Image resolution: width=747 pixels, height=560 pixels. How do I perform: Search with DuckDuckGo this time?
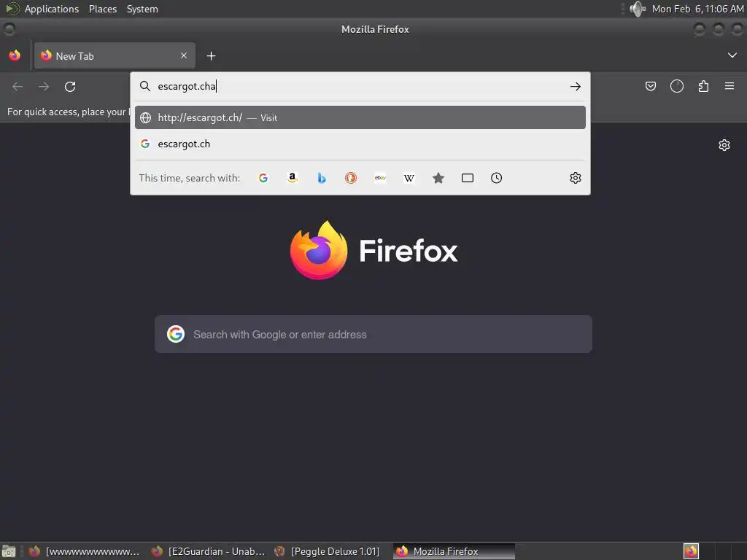(351, 178)
